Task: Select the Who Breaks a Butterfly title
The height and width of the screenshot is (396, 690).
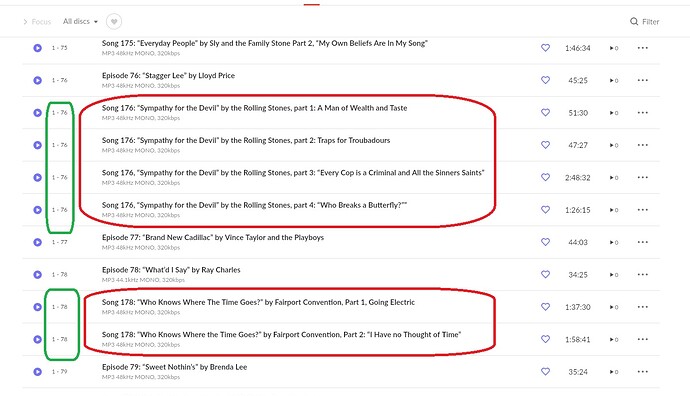Action: coord(254,205)
